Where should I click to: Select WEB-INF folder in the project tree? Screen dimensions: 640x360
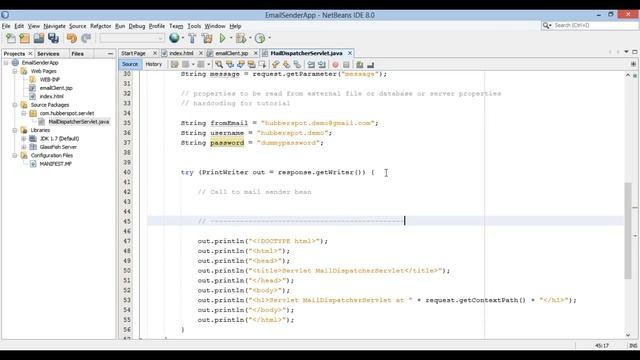(49, 80)
